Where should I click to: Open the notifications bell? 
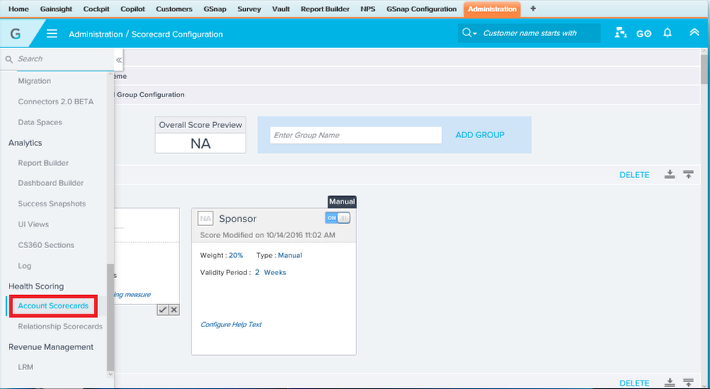click(x=667, y=33)
